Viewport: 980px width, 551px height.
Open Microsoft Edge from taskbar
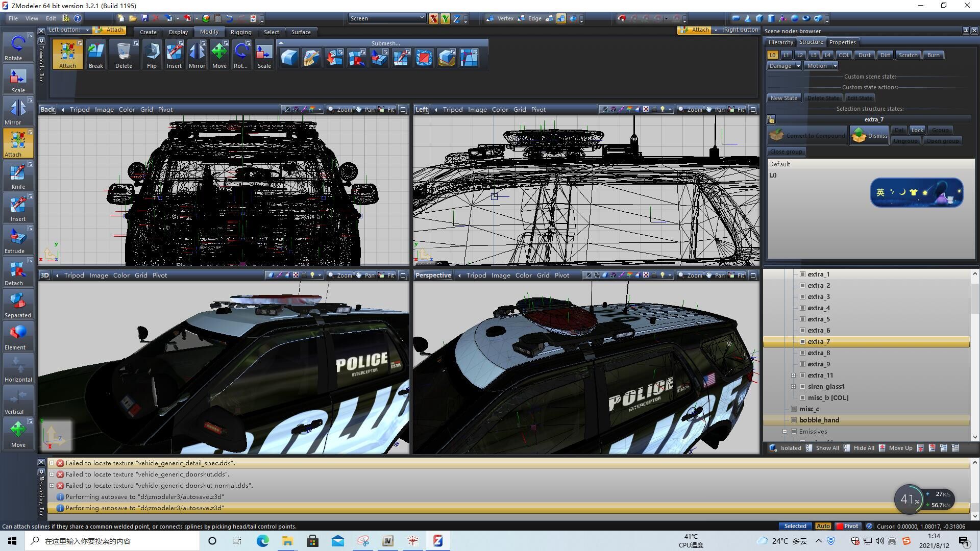tap(262, 541)
